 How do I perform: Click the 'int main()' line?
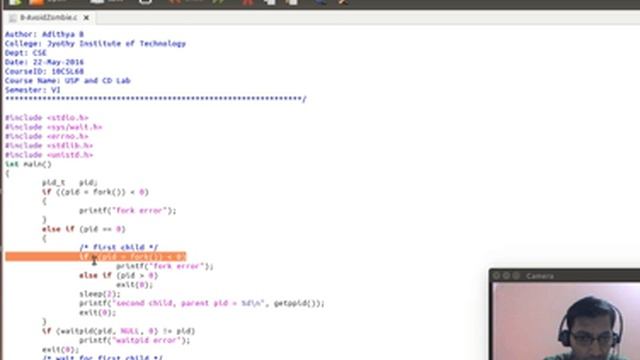click(28, 164)
